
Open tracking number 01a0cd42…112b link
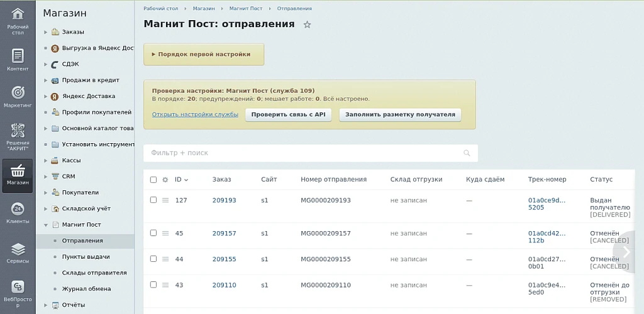tap(547, 237)
